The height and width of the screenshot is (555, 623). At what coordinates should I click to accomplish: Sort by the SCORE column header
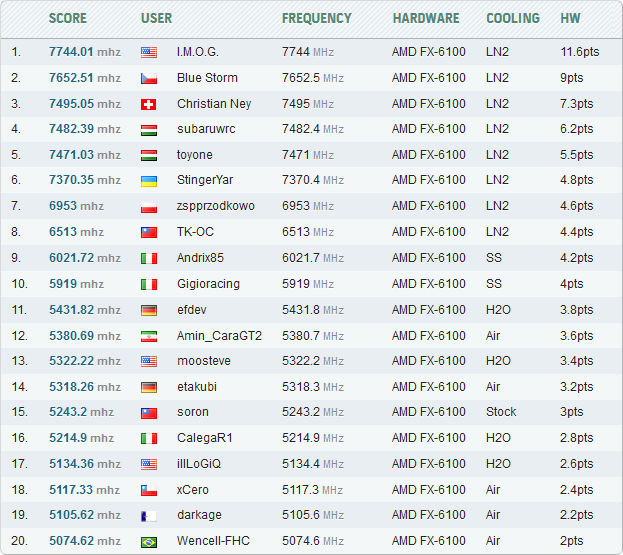(68, 18)
